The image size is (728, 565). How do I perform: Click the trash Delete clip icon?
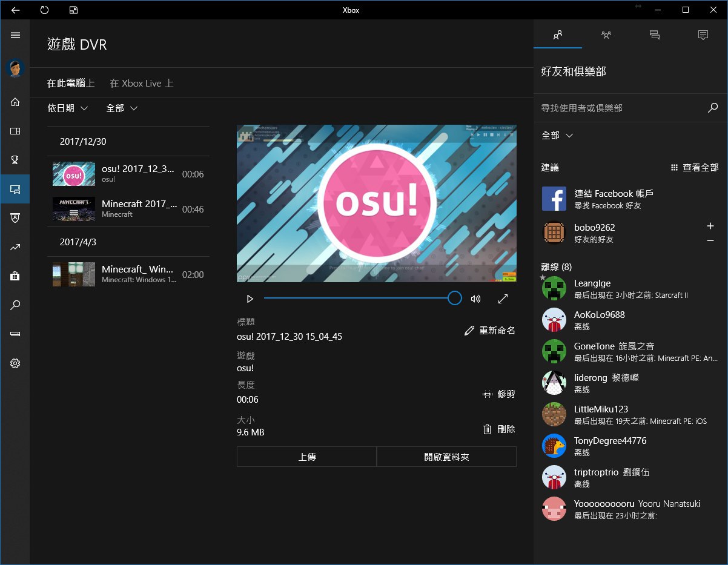(487, 429)
